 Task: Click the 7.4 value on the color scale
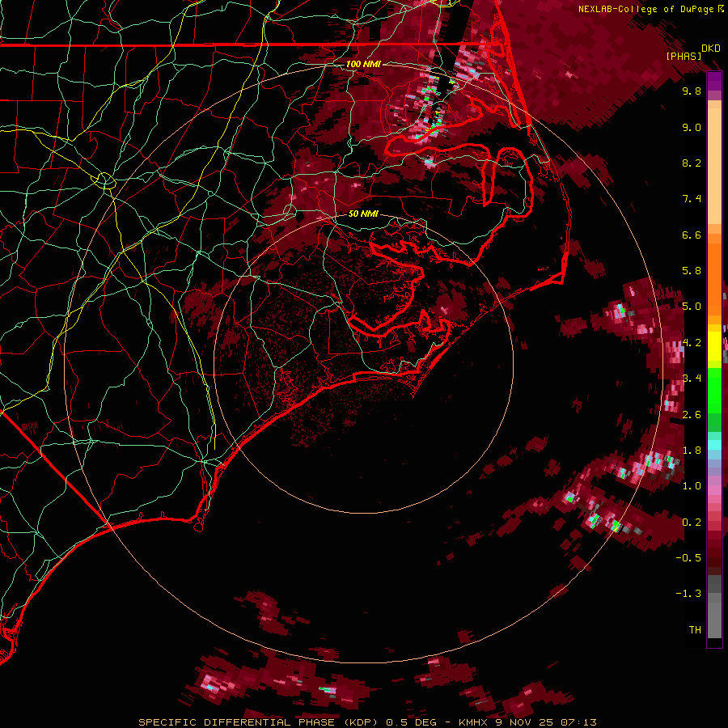click(692, 199)
